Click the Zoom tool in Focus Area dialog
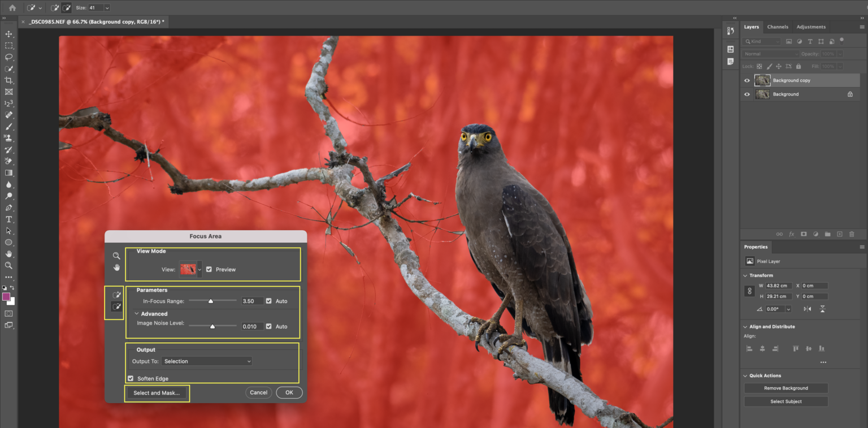The width and height of the screenshot is (868, 428). click(116, 256)
